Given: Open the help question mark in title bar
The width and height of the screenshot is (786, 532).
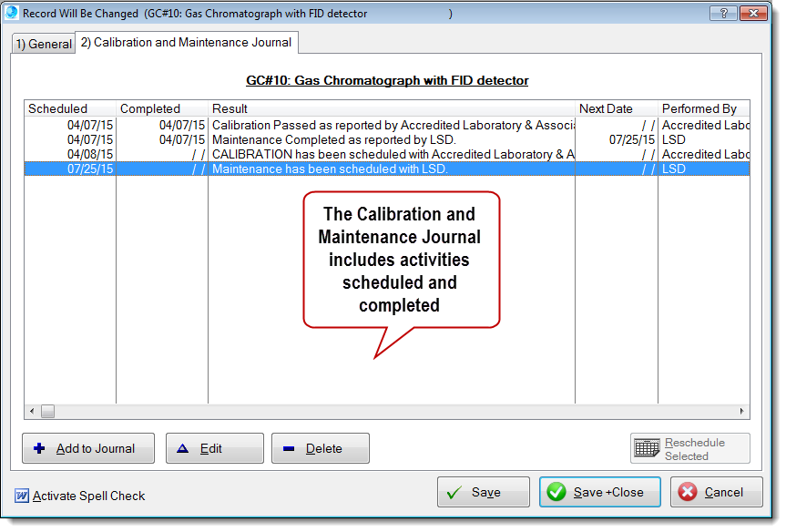Looking at the screenshot, I should point(723,14).
